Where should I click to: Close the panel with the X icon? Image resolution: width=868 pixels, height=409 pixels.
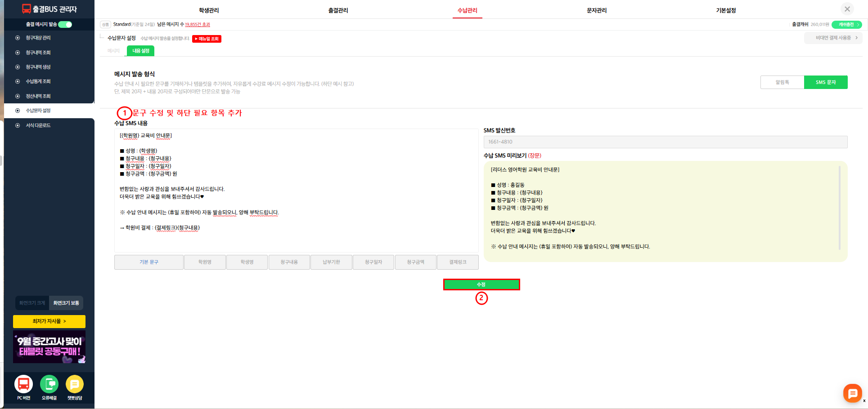coord(847,9)
